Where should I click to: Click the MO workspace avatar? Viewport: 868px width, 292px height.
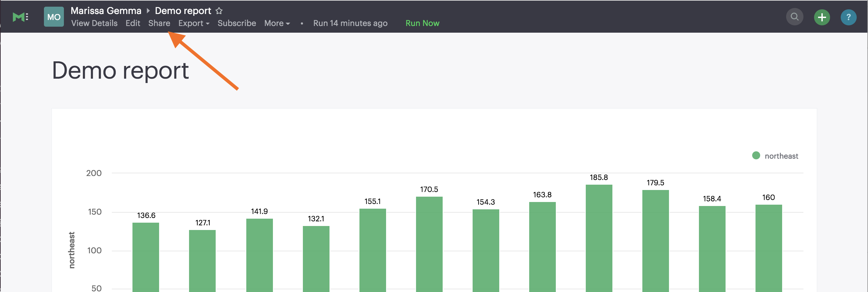54,17
